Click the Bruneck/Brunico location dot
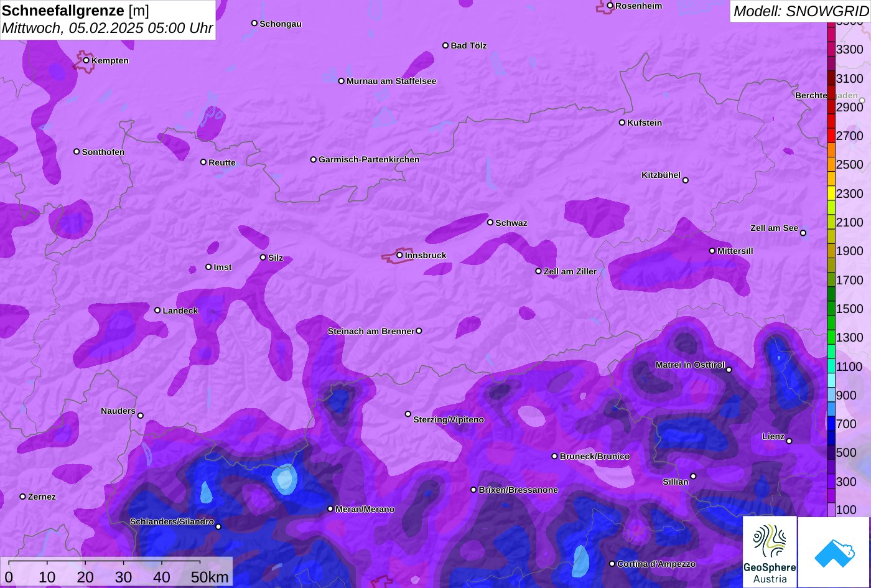871x588 pixels. pyautogui.click(x=555, y=456)
